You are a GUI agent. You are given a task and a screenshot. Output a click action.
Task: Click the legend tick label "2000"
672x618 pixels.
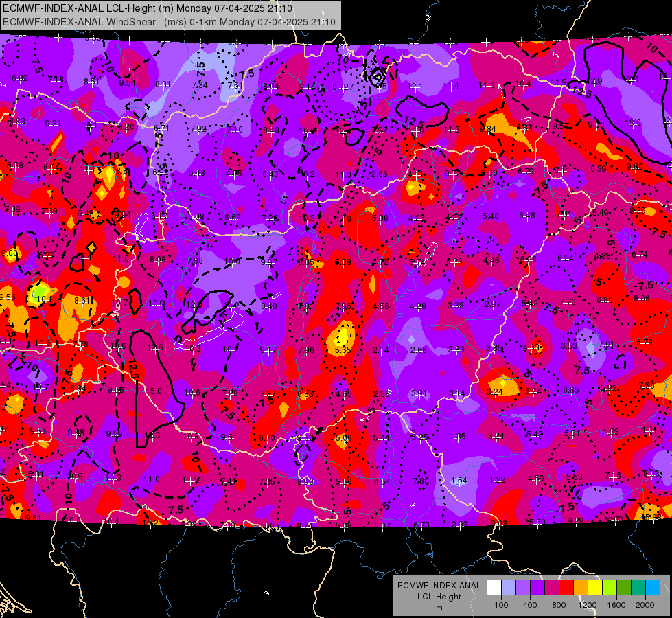tap(645, 605)
